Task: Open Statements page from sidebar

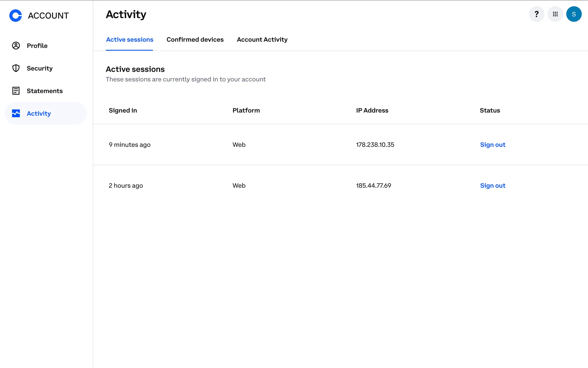Action: [44, 91]
